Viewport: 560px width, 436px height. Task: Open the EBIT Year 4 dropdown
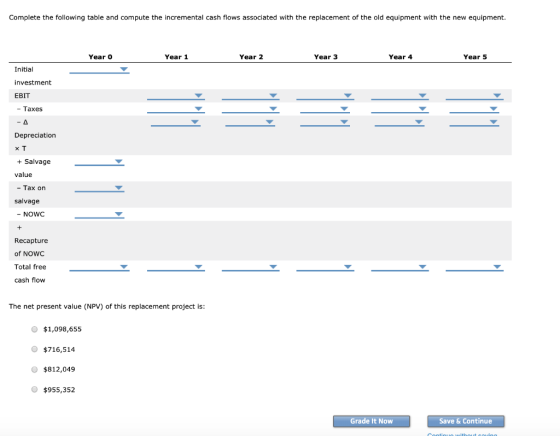click(x=400, y=96)
